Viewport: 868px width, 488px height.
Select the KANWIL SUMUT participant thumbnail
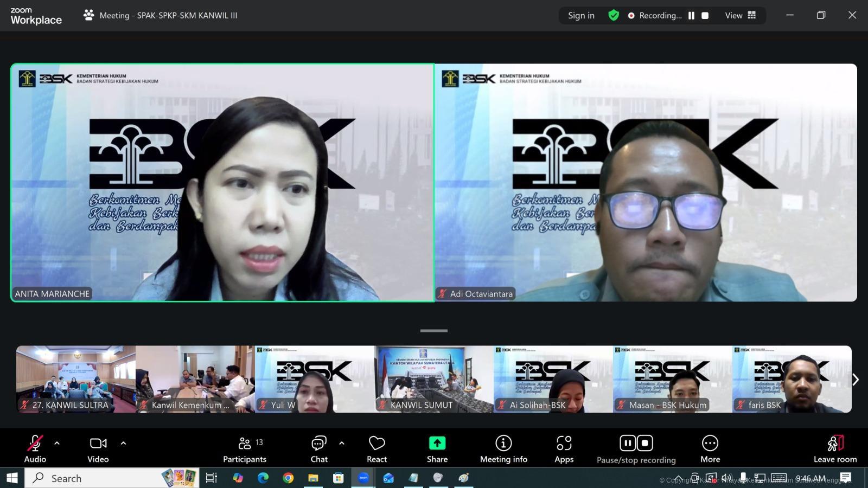coord(433,379)
